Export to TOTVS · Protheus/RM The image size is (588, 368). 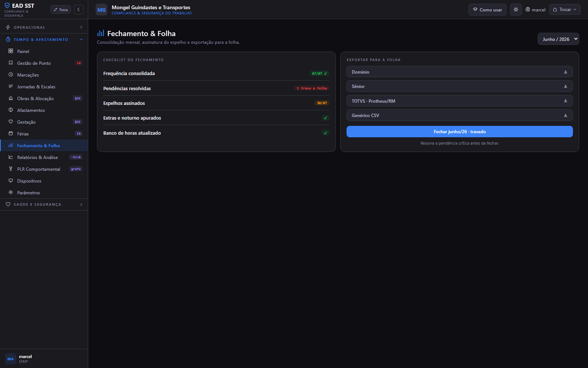pyautogui.click(x=460, y=101)
